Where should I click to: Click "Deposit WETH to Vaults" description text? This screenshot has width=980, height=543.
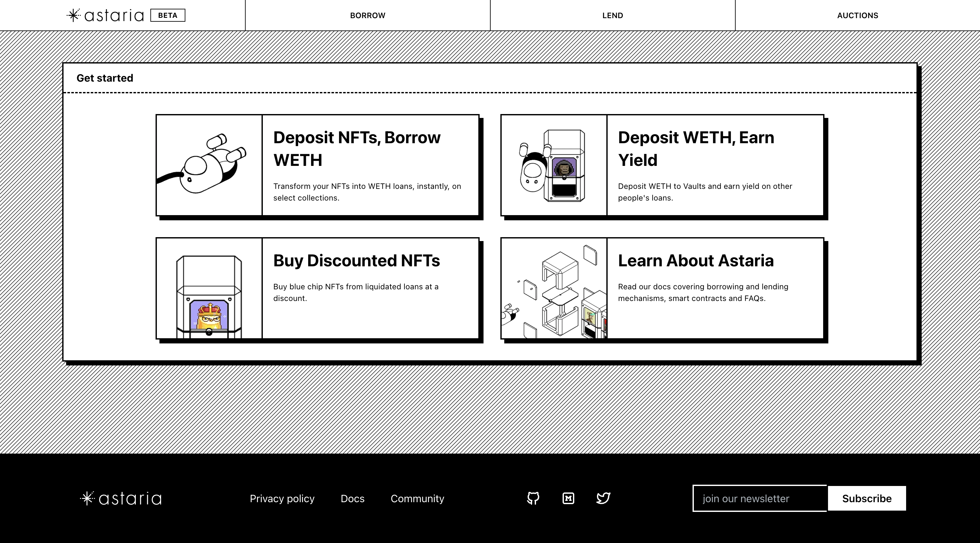click(705, 192)
